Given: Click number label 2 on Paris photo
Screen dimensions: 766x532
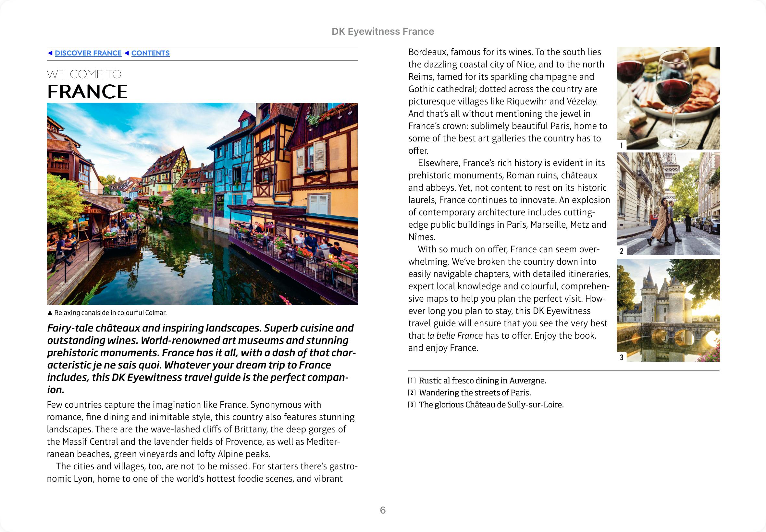Looking at the screenshot, I should (x=621, y=251).
